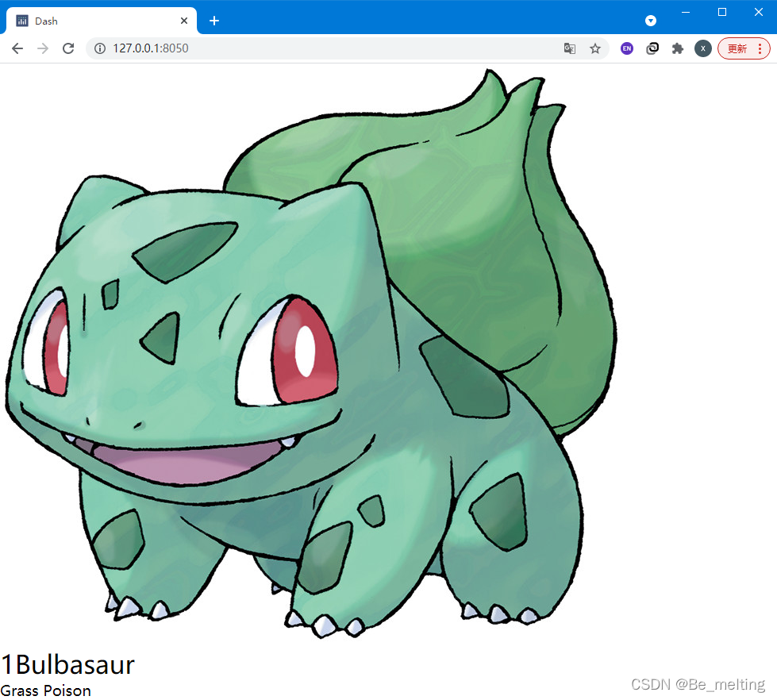The width and height of the screenshot is (777, 700).
Task: Go forward to the next page
Action: pos(43,48)
